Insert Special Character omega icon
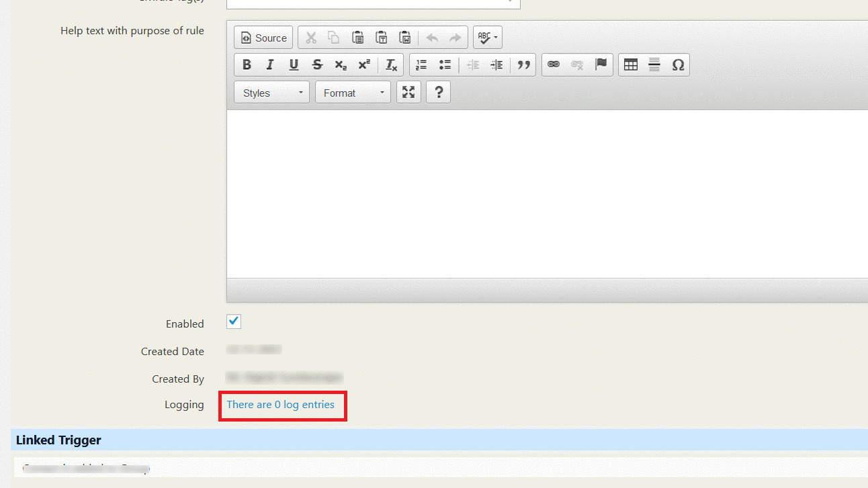868x488 pixels. [x=678, y=65]
